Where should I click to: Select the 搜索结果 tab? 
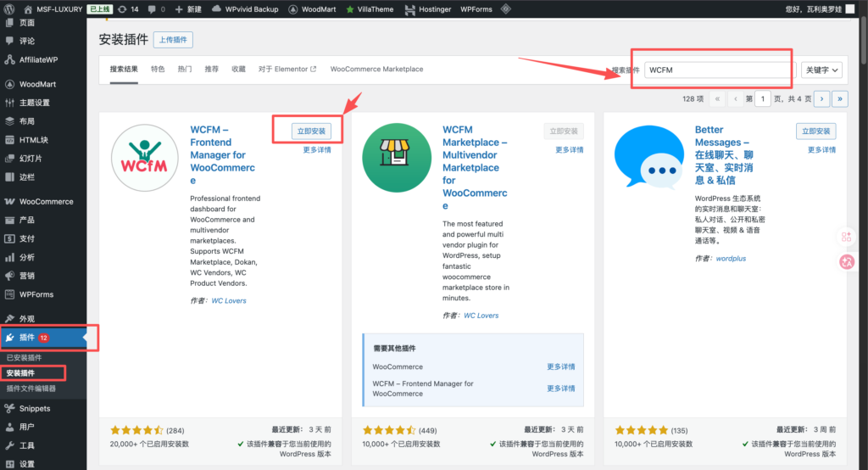[124, 70]
